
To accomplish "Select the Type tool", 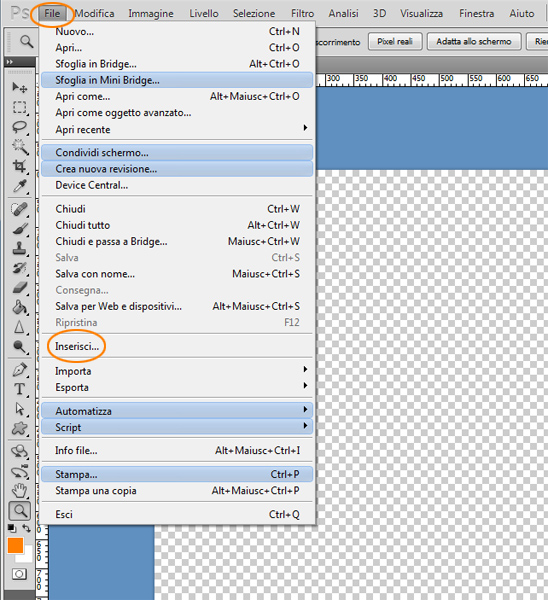I will coord(19,389).
